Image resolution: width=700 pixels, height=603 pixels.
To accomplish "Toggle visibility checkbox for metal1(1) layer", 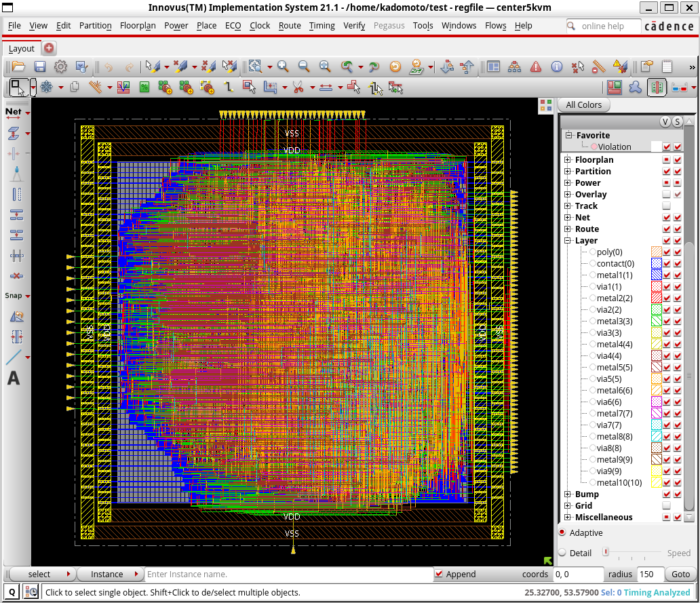I will tap(667, 275).
